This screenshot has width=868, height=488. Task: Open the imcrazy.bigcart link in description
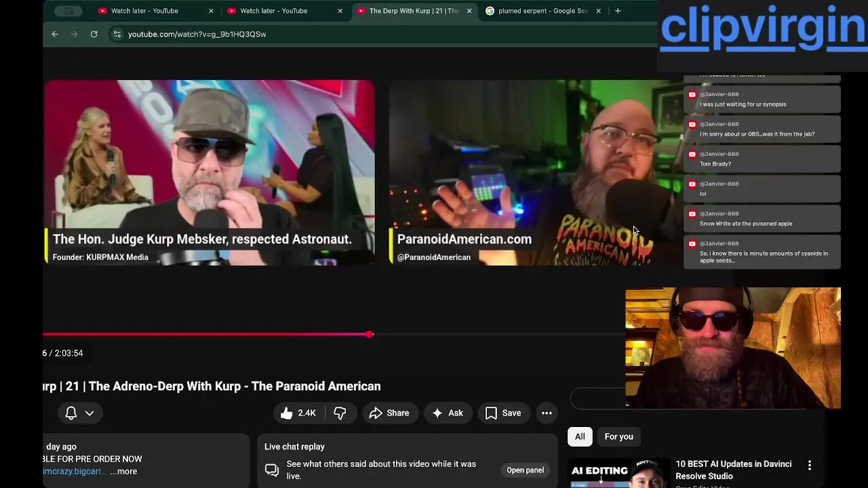(73, 471)
